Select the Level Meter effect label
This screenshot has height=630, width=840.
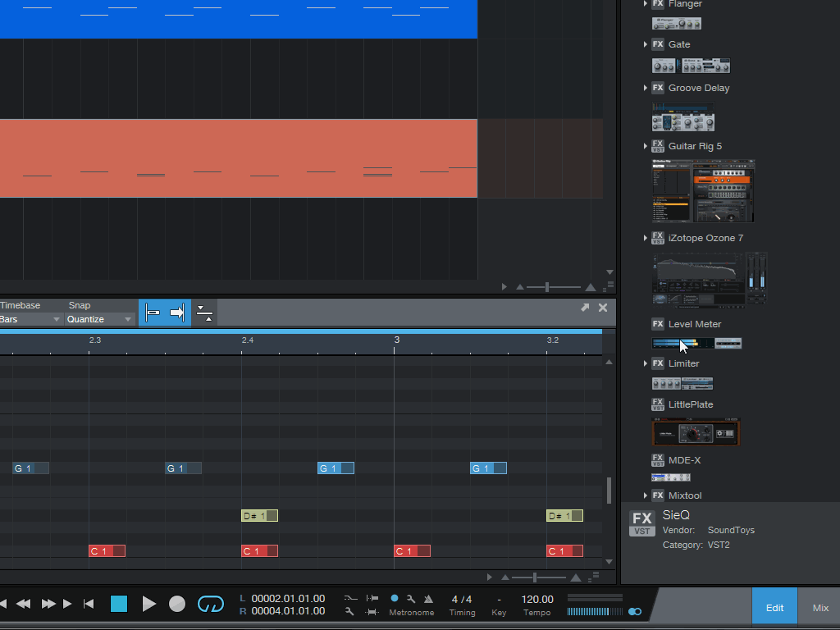point(695,324)
